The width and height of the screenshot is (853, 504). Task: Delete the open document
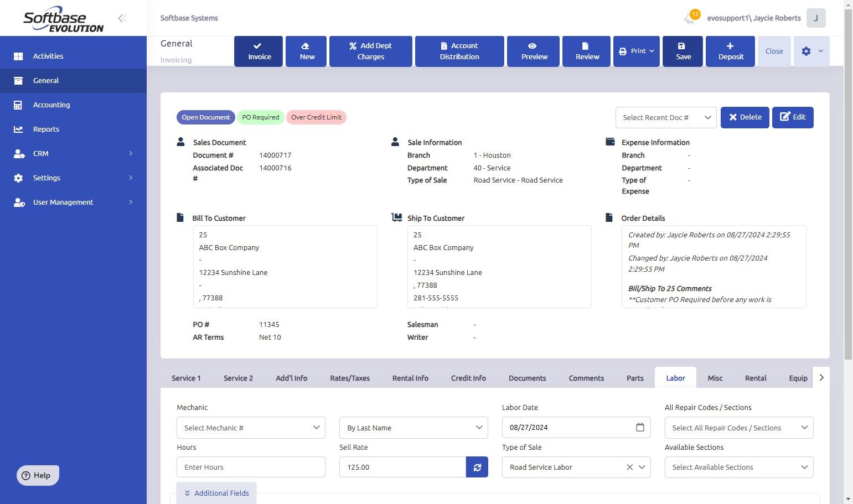pyautogui.click(x=745, y=117)
